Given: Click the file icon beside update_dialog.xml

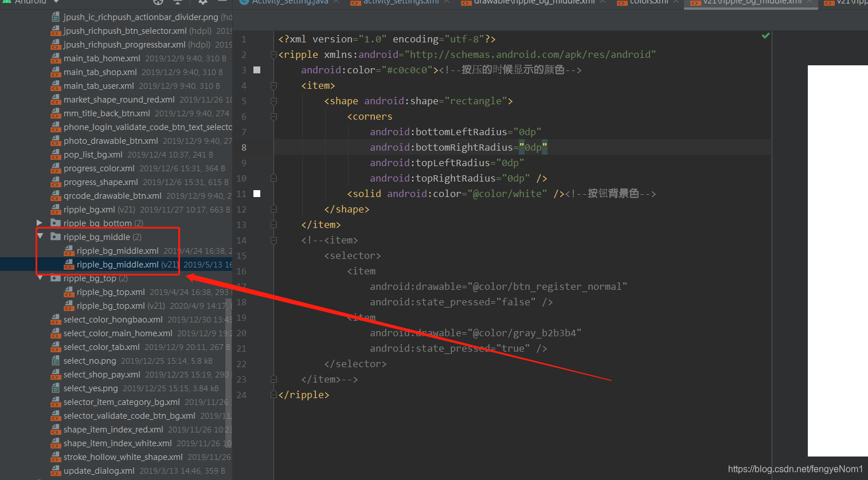Looking at the screenshot, I should click(56, 470).
